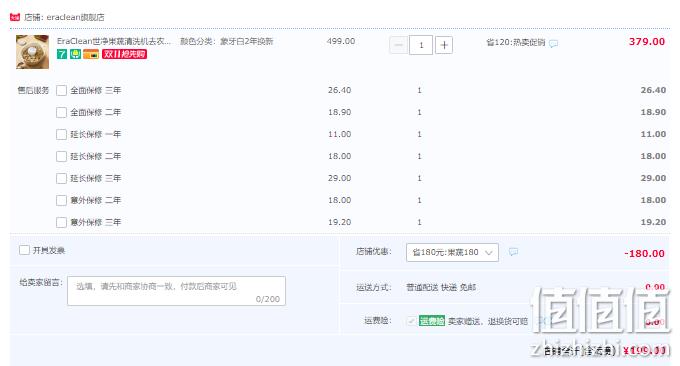Decrease quantity with the minus button

pyautogui.click(x=399, y=45)
